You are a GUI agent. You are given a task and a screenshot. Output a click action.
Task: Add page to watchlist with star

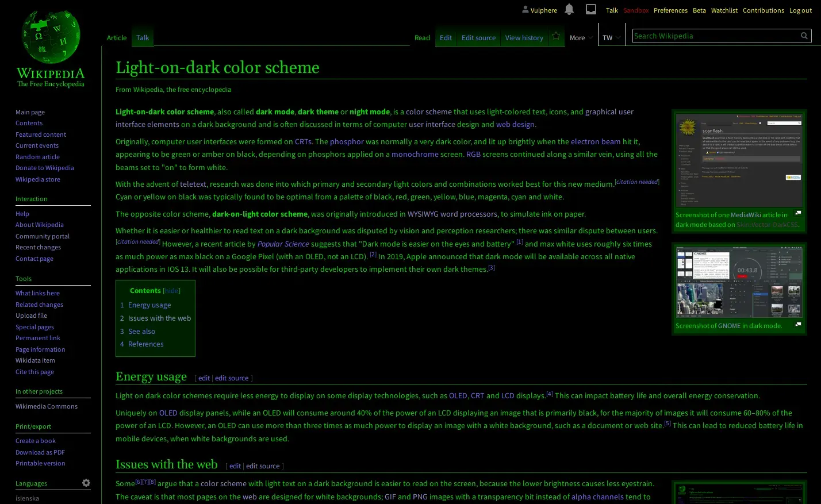(x=556, y=36)
